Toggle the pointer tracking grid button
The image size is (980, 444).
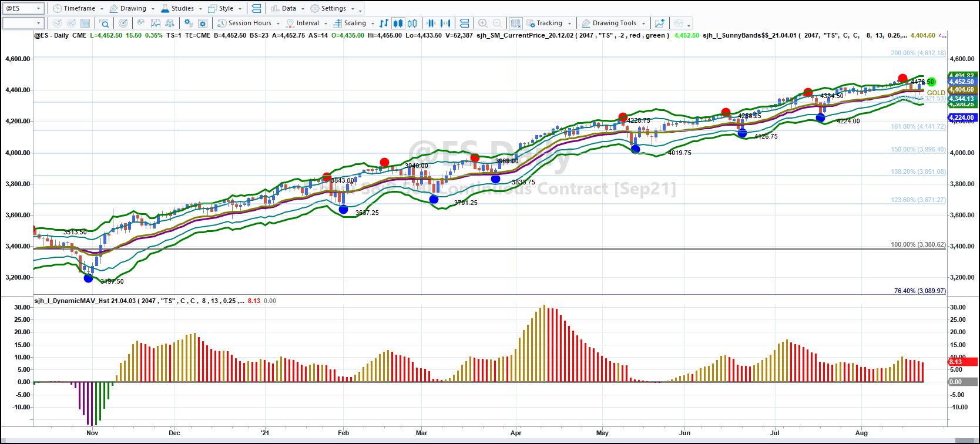515,23
